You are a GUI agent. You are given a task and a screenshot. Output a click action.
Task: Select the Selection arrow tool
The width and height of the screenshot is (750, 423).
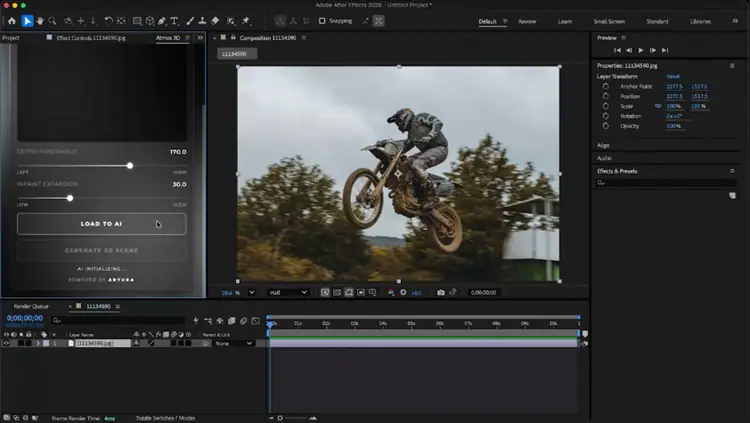(x=27, y=21)
